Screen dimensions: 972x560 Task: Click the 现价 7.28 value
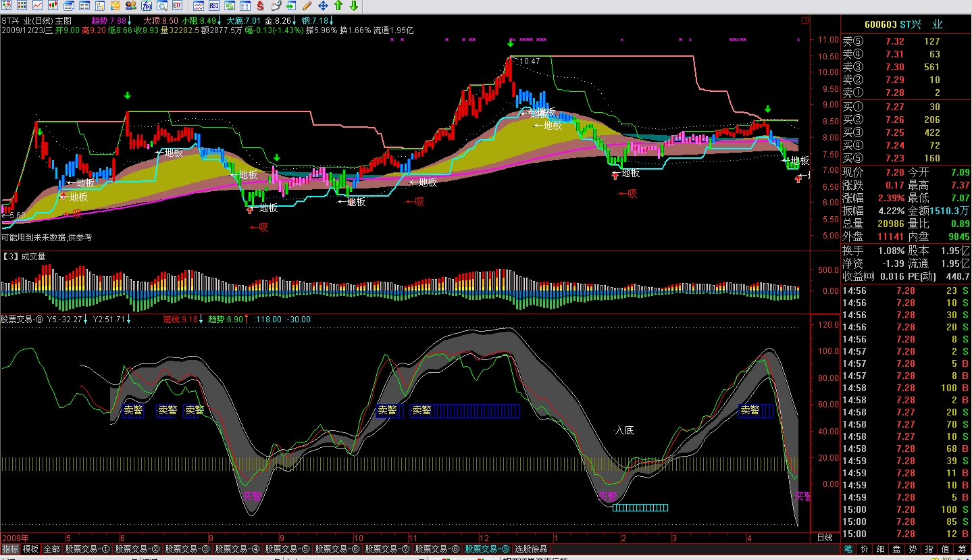[894, 172]
